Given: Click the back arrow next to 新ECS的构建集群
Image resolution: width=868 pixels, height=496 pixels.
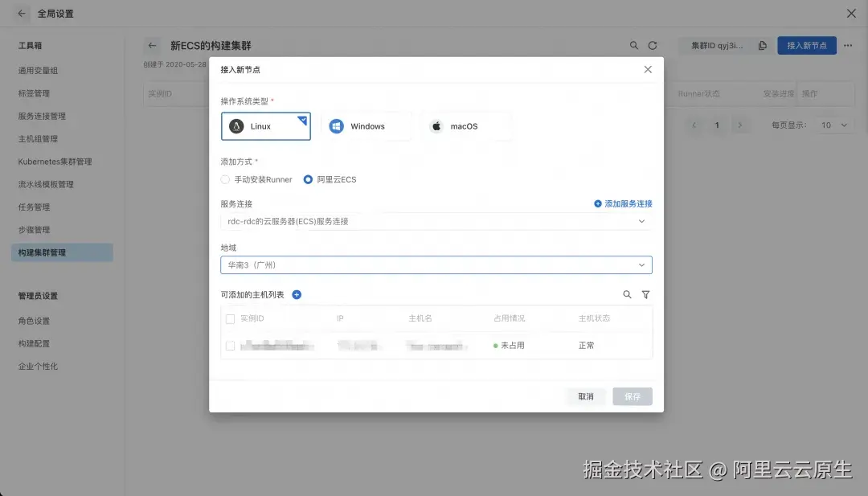Looking at the screenshot, I should pyautogui.click(x=152, y=46).
